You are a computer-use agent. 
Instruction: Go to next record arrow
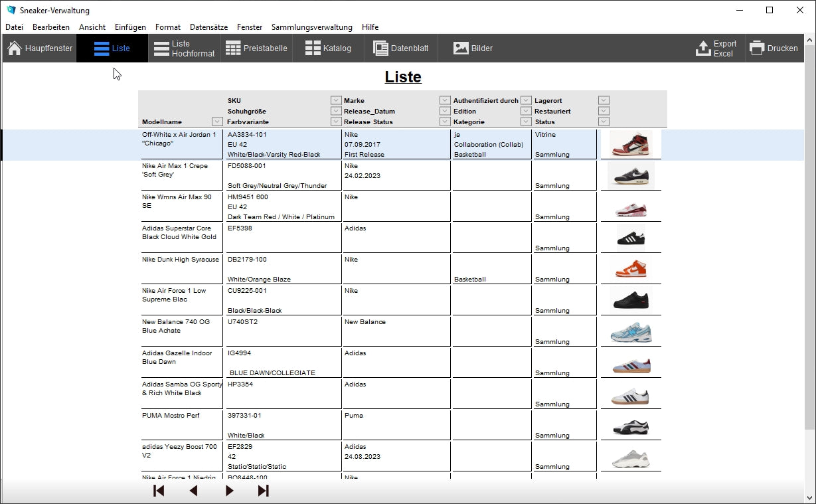pyautogui.click(x=229, y=491)
